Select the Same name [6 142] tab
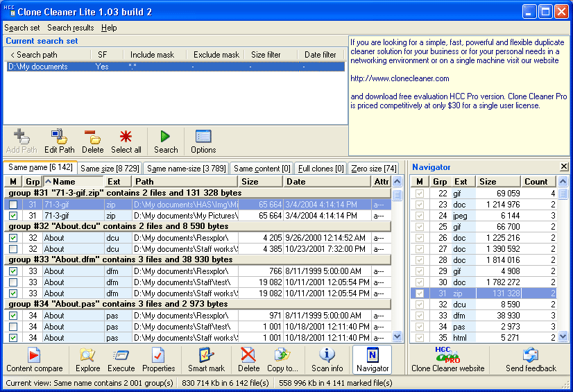Screen dimensions: 573x392 pos(40,167)
